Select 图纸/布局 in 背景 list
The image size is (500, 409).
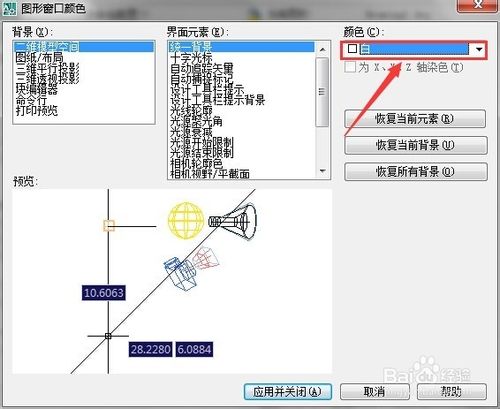(x=84, y=57)
